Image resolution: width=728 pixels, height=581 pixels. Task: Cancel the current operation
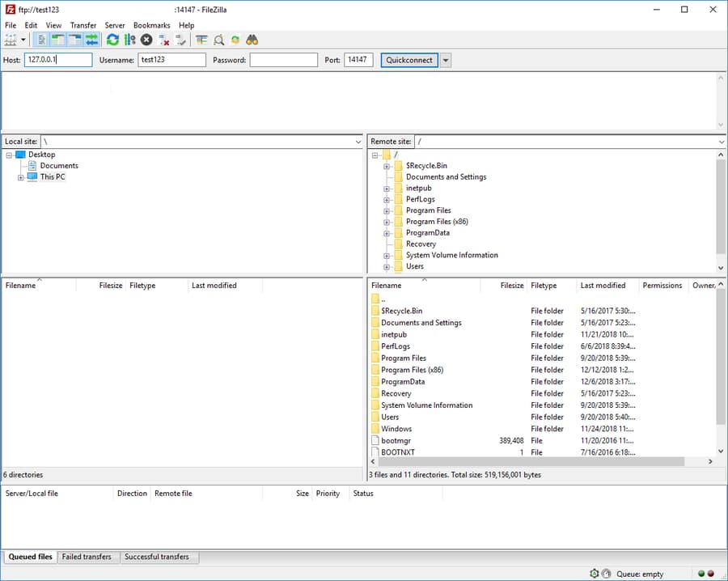click(146, 40)
